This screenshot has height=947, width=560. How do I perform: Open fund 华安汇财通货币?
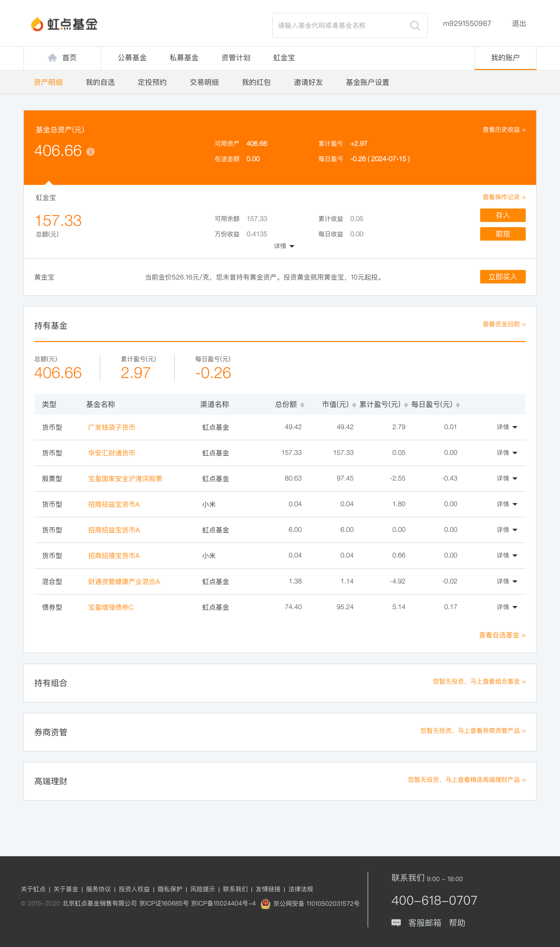[x=111, y=453]
